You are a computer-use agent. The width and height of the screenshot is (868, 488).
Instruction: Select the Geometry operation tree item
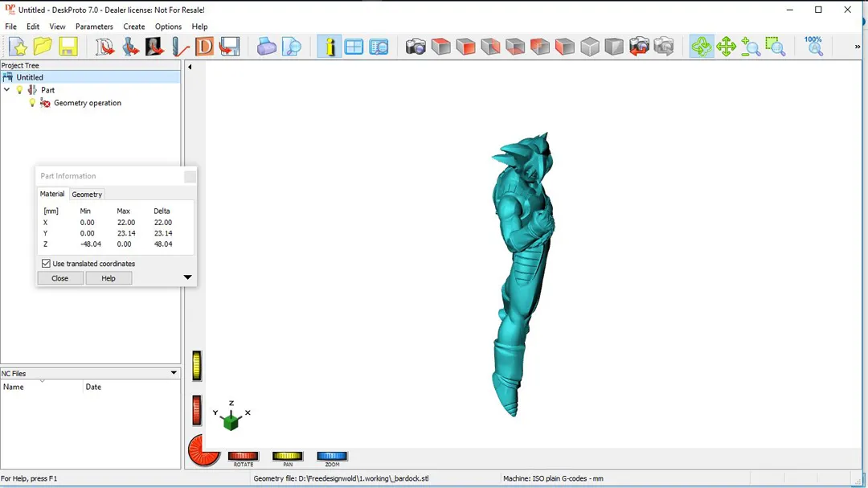(x=88, y=102)
